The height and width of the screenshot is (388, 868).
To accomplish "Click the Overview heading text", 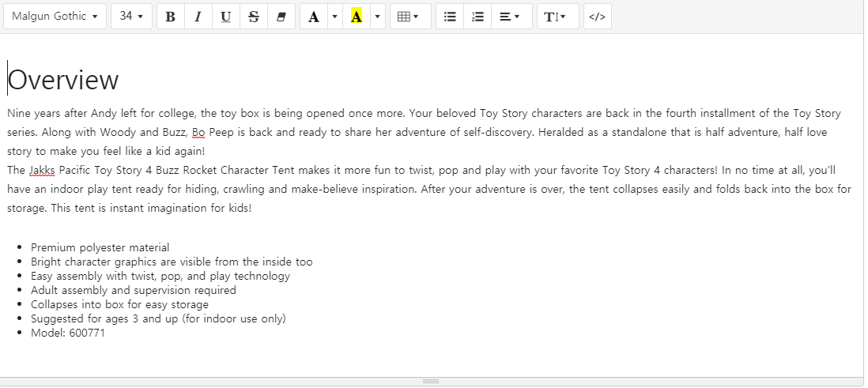I will [x=63, y=80].
